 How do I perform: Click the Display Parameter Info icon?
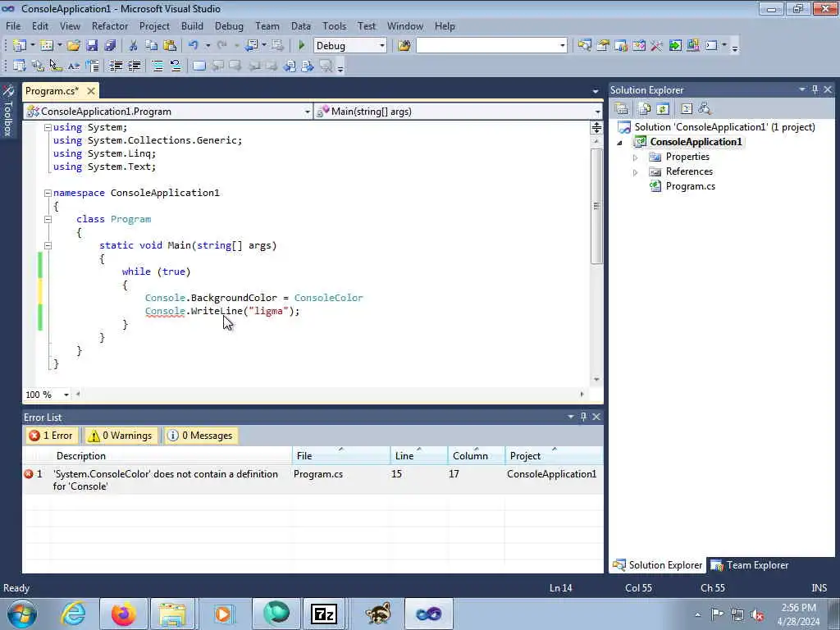(x=38, y=66)
